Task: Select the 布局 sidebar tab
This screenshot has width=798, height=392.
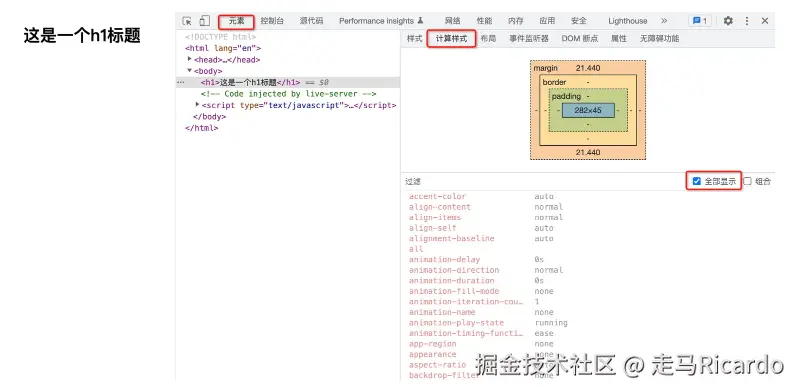Action: [x=488, y=39]
